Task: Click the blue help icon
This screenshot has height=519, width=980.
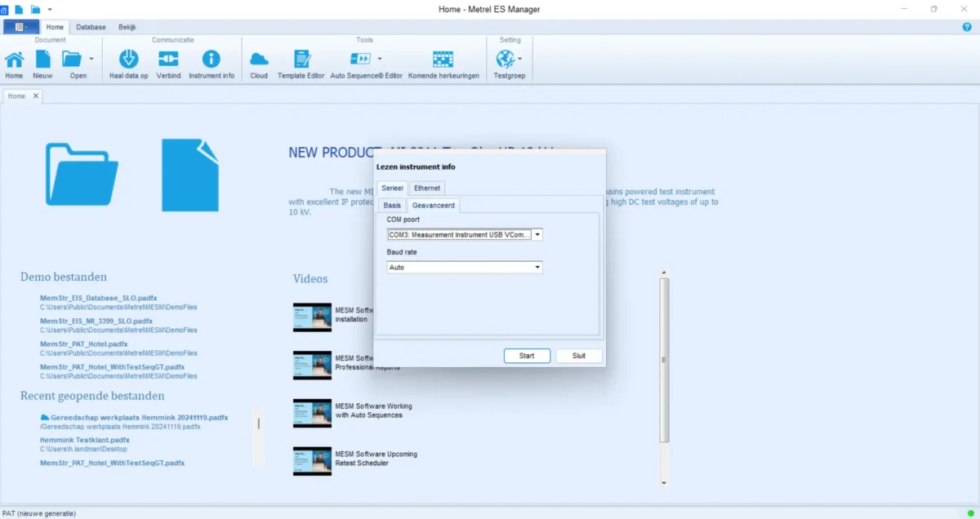Action: click(x=967, y=27)
